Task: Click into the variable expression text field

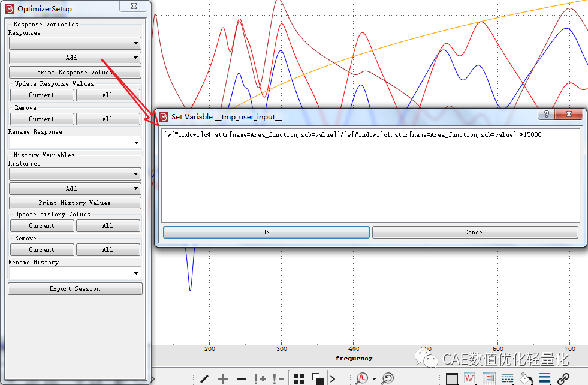Action: pos(370,176)
